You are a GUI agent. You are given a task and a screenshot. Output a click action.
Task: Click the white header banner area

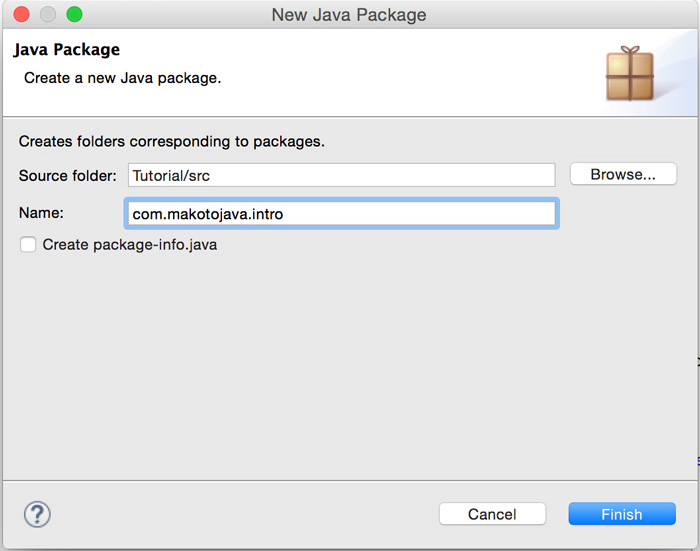tap(400, 75)
